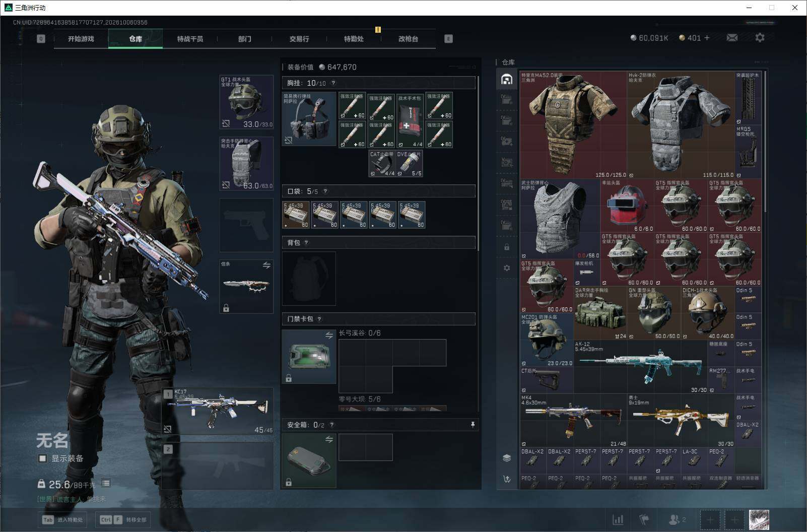Image resolution: width=807 pixels, height=532 pixels.
Task: Click the help icon next to 胸挂
Action: [x=333, y=83]
